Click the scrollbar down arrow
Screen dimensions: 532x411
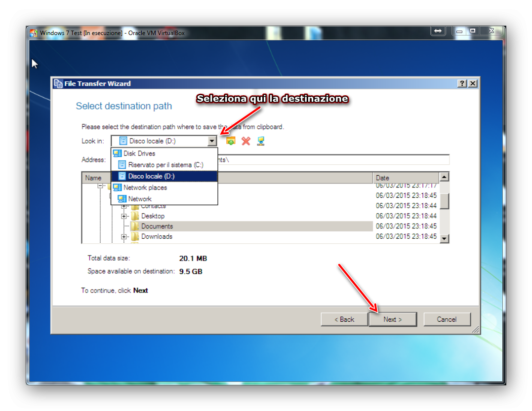444,239
